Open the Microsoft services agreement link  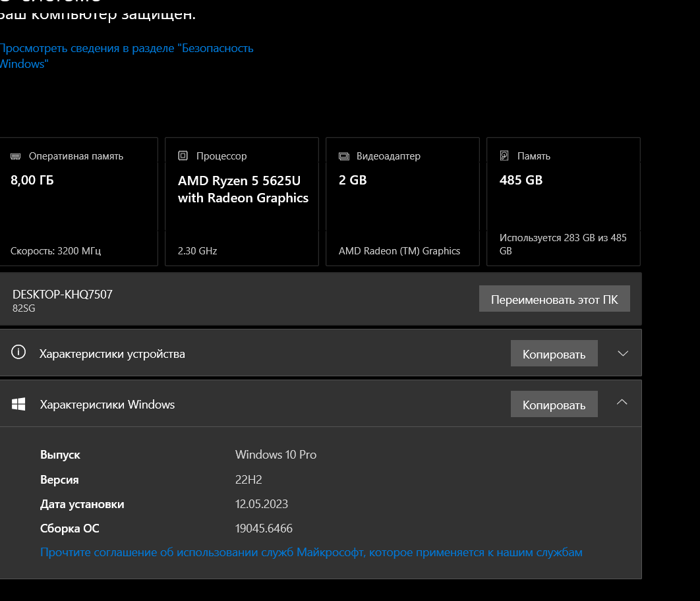(311, 552)
